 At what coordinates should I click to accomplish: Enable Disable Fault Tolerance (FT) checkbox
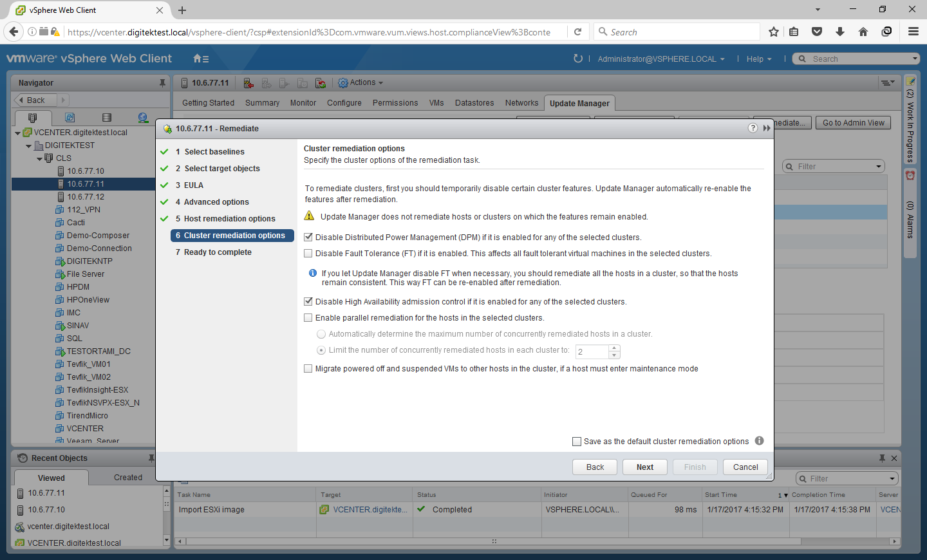[x=308, y=254]
